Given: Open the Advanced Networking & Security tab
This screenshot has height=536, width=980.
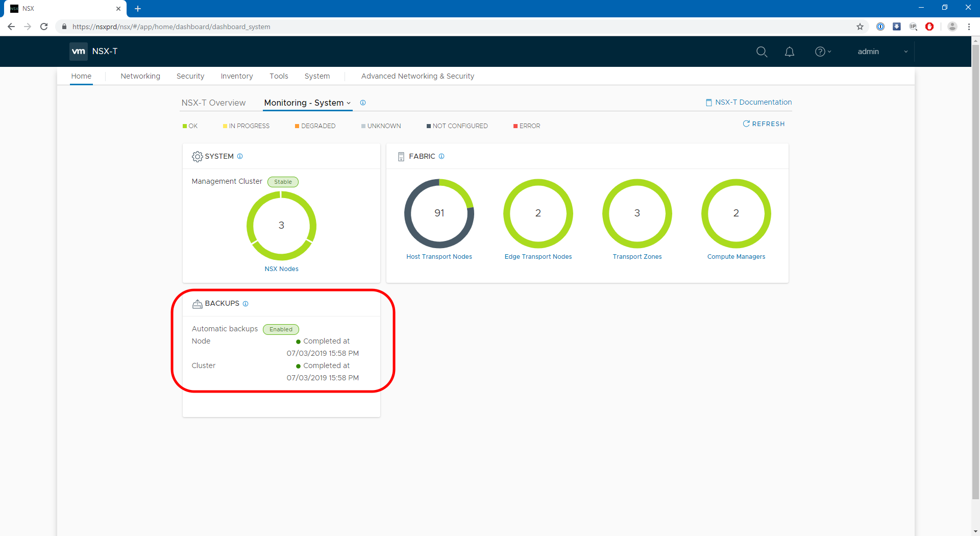Looking at the screenshot, I should (418, 76).
